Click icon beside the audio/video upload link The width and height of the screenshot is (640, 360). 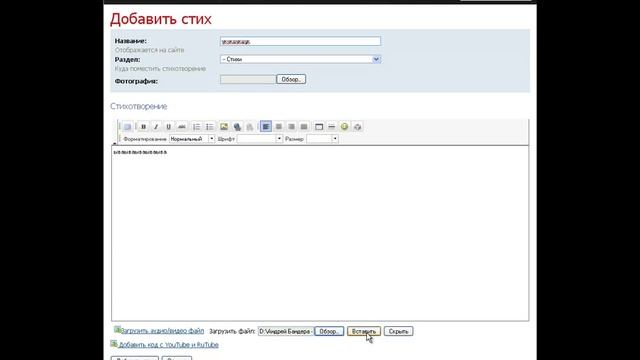point(117,330)
